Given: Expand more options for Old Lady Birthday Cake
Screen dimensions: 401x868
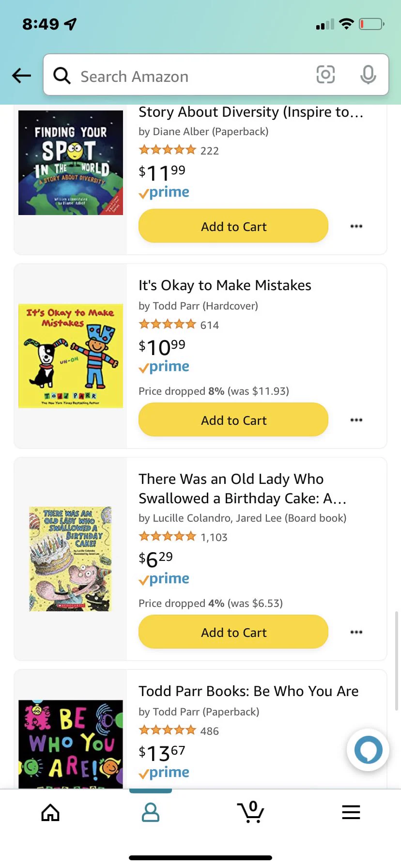Looking at the screenshot, I should (356, 632).
